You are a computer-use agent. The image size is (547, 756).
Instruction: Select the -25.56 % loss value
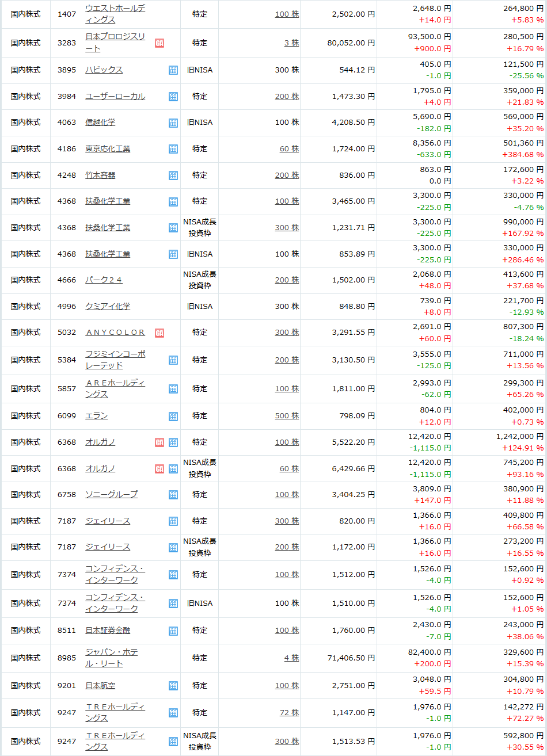pyautogui.click(x=526, y=75)
